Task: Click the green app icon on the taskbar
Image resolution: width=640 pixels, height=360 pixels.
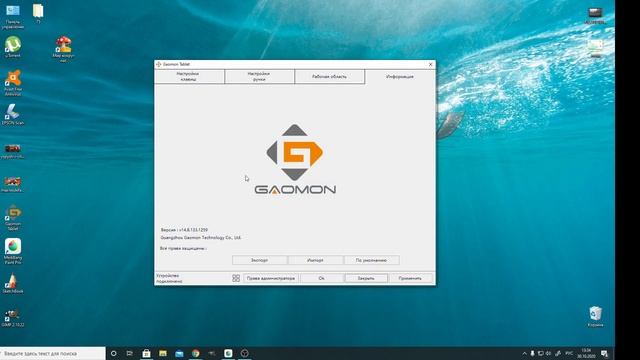Action: (228, 353)
